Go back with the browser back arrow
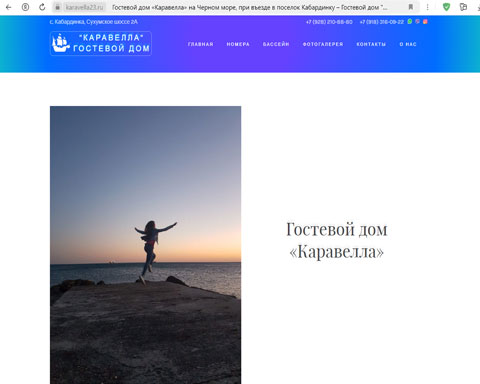 (x=9, y=7)
